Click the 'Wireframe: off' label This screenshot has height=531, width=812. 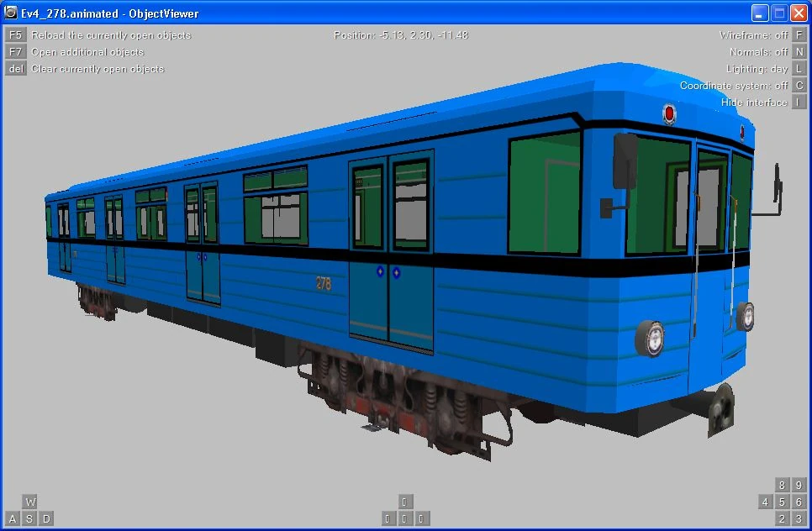coord(753,35)
